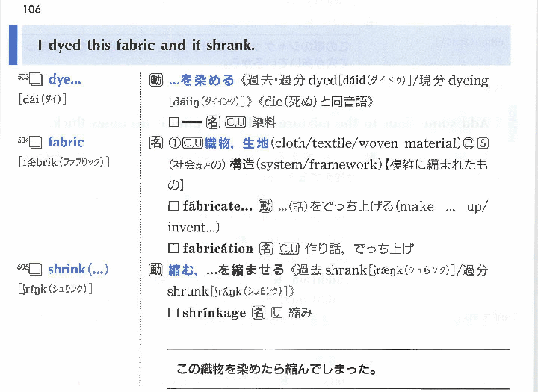Tick the checkbox numbered 504 beside fabric
Viewport: 538px width, 392px height.
37,142
